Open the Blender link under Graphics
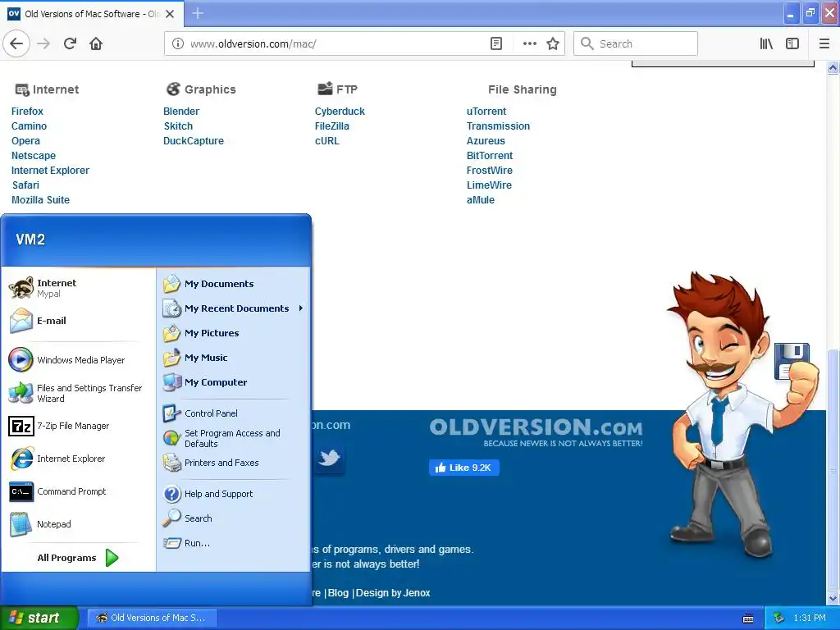The height and width of the screenshot is (630, 840). pyautogui.click(x=181, y=111)
